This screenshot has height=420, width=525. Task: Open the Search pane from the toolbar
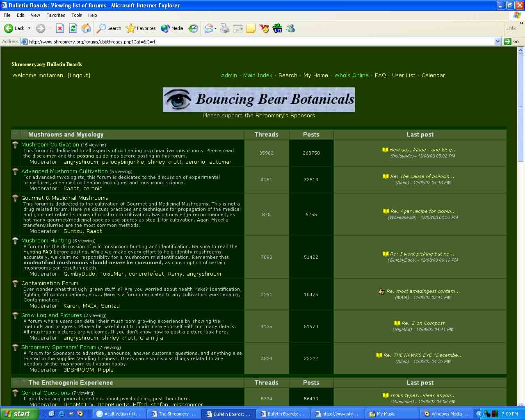(109, 28)
